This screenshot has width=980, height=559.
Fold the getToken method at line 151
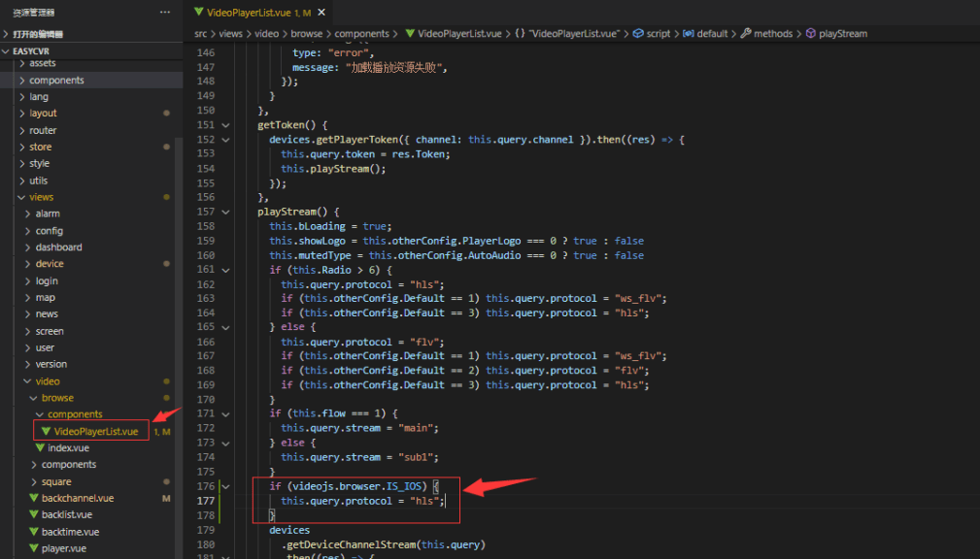(x=226, y=125)
